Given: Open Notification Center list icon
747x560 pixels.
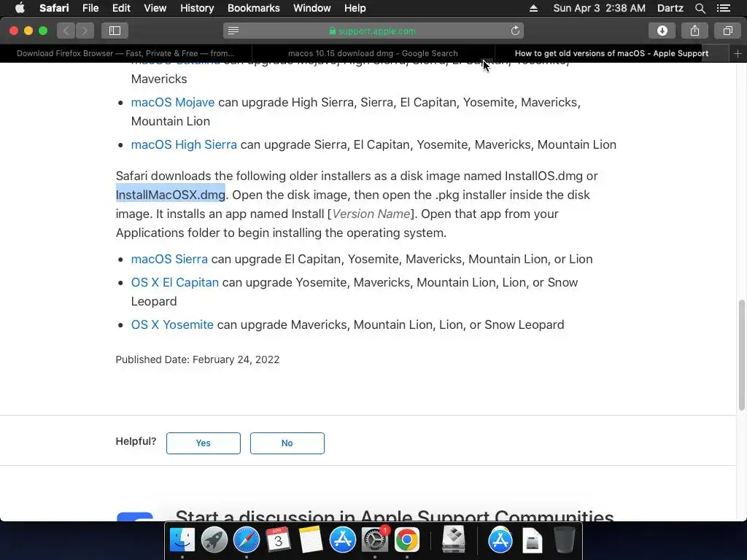Looking at the screenshot, I should pos(724,8).
